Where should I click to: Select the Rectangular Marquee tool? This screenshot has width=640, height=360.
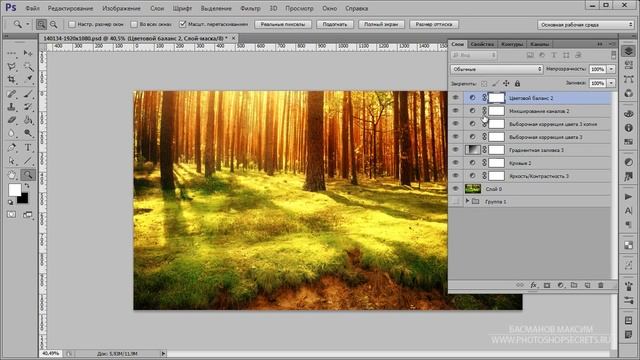tap(11, 53)
